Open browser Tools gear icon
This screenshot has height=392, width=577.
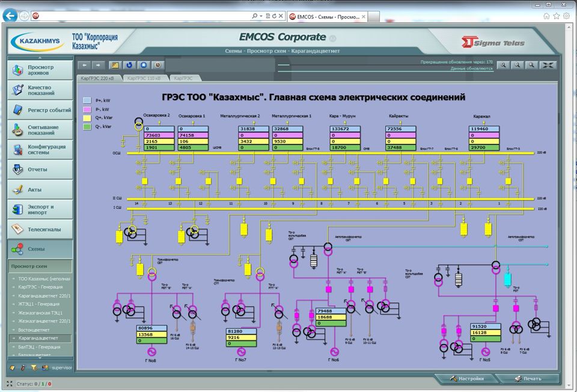click(566, 16)
